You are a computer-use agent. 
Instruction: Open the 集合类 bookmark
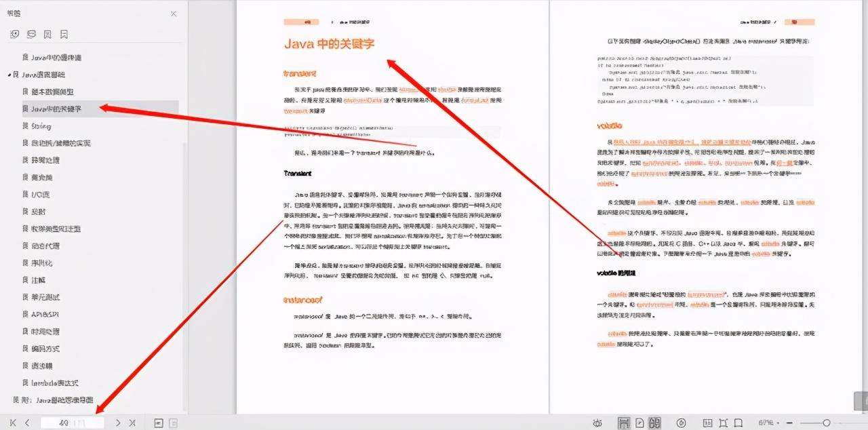[x=41, y=177]
